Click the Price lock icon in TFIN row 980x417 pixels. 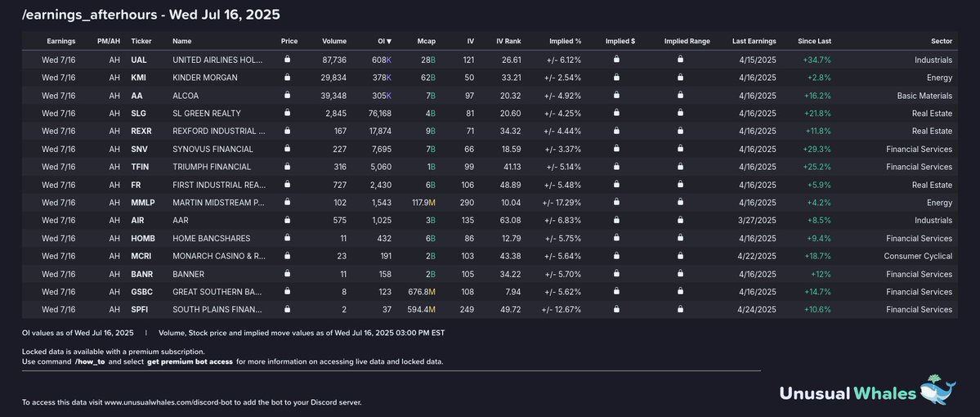pos(287,166)
